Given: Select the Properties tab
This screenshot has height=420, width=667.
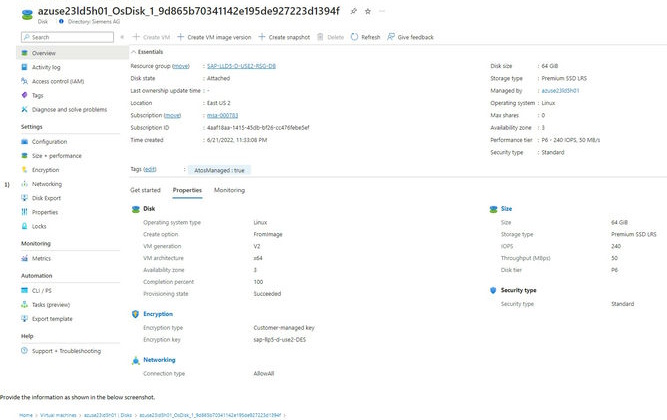Looking at the screenshot, I should [187, 190].
